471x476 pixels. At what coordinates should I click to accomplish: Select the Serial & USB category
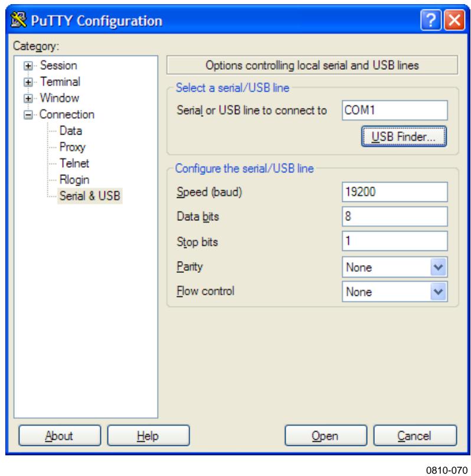coord(90,196)
